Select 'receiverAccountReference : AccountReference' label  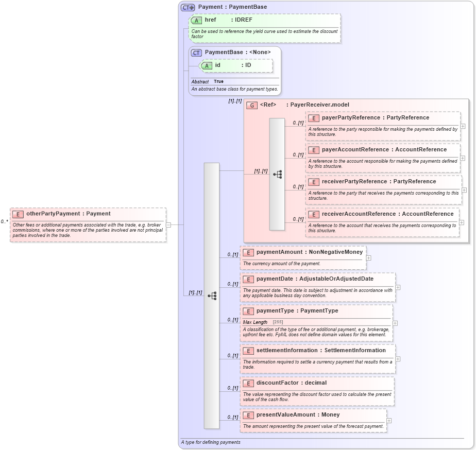pos(388,214)
